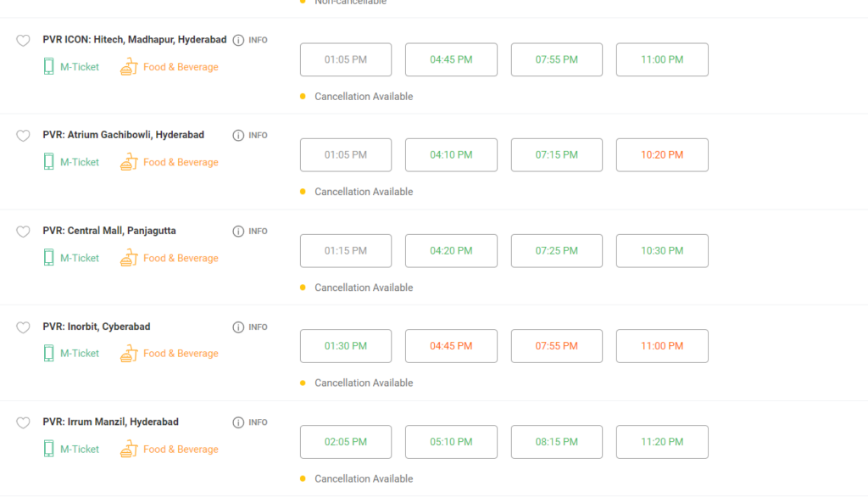Click M-Ticket text for PVR ICON Hitech

pyautogui.click(x=80, y=66)
